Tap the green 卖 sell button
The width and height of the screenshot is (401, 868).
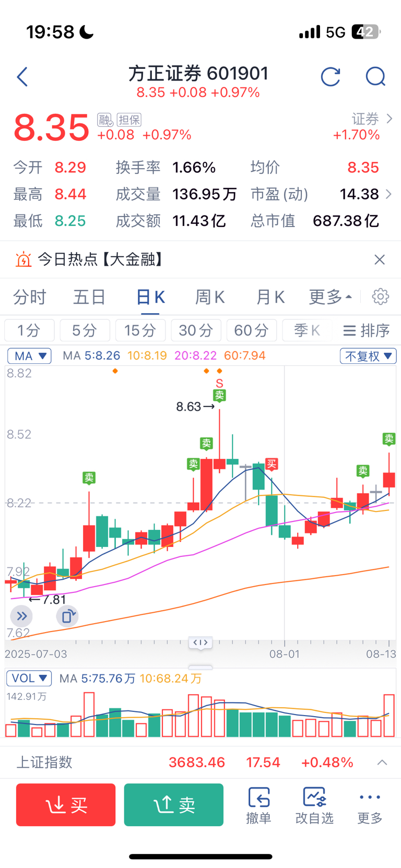[x=174, y=805]
